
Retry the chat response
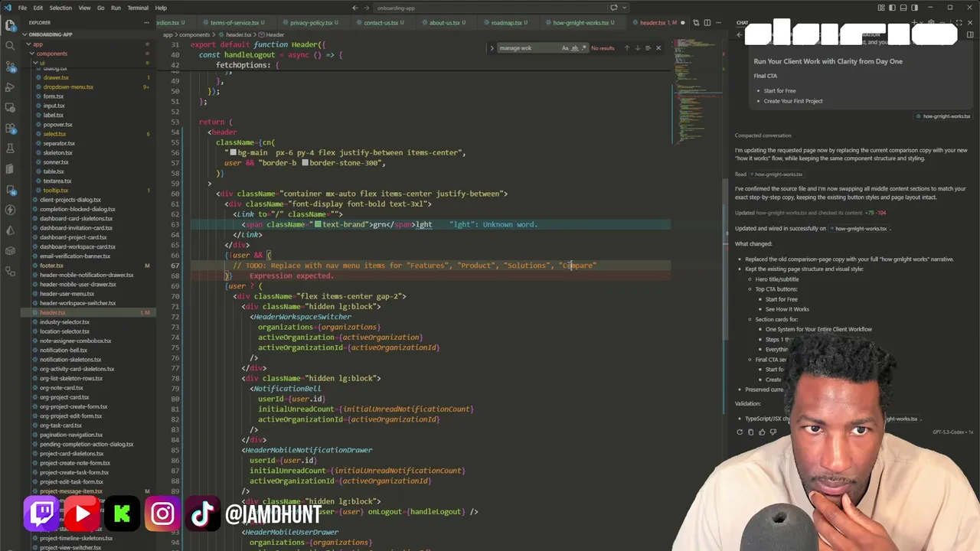coord(740,432)
